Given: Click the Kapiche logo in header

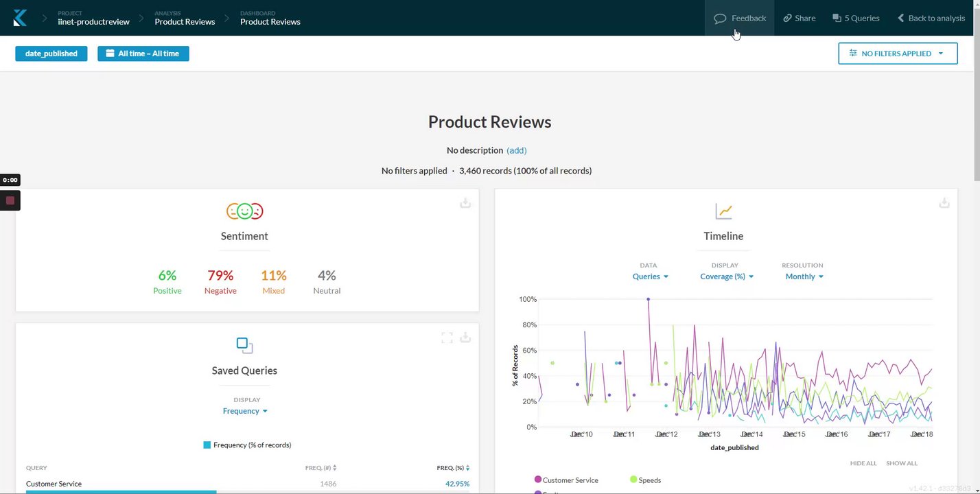Looking at the screenshot, I should point(20,18).
